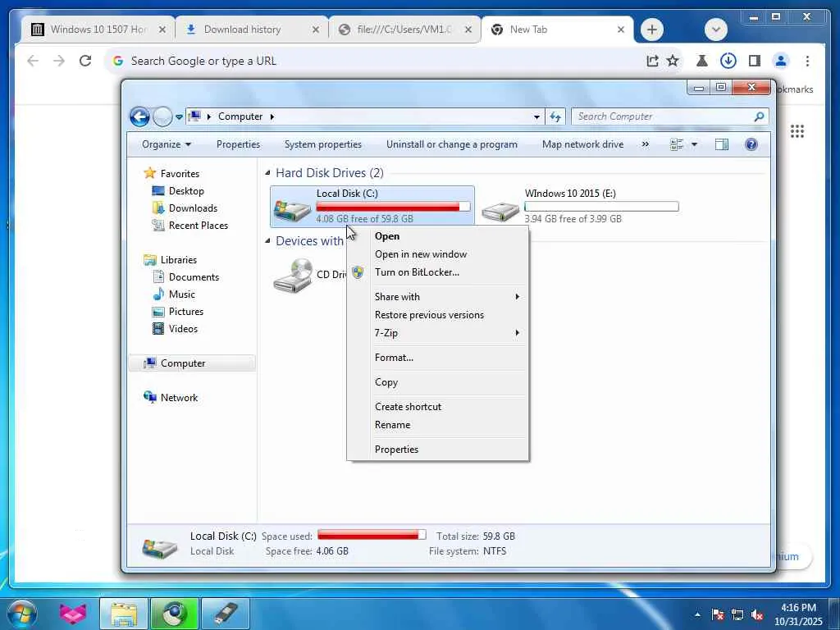This screenshot has width=840, height=630.
Task: Click the Chrome address bar
Action: (x=375, y=61)
